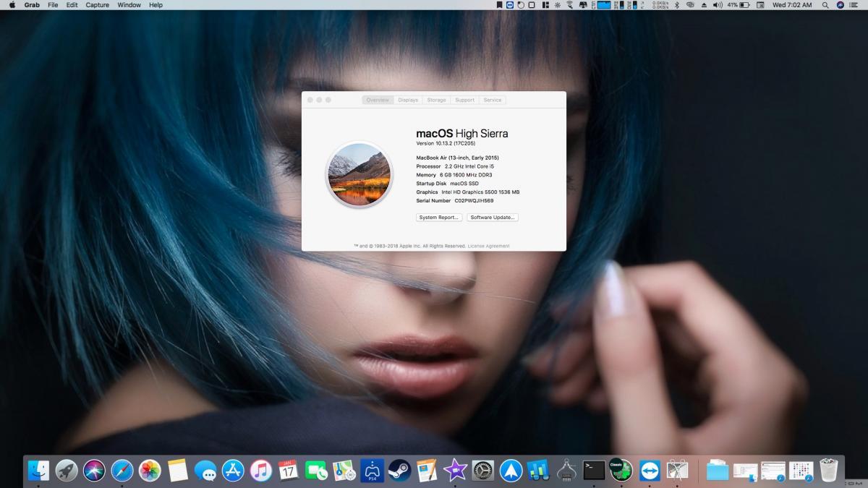Image resolution: width=868 pixels, height=488 pixels.
Task: Open the PS4 Remote Play app
Action: tap(372, 471)
